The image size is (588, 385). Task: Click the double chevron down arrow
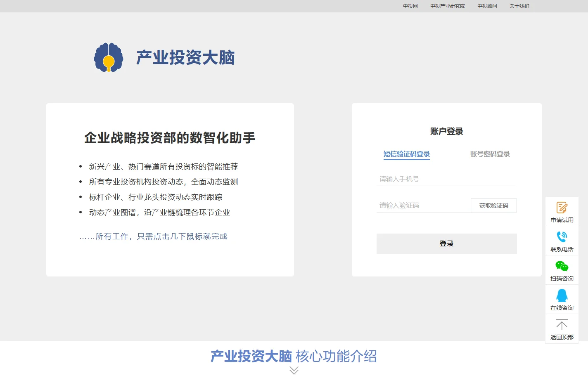coord(294,371)
